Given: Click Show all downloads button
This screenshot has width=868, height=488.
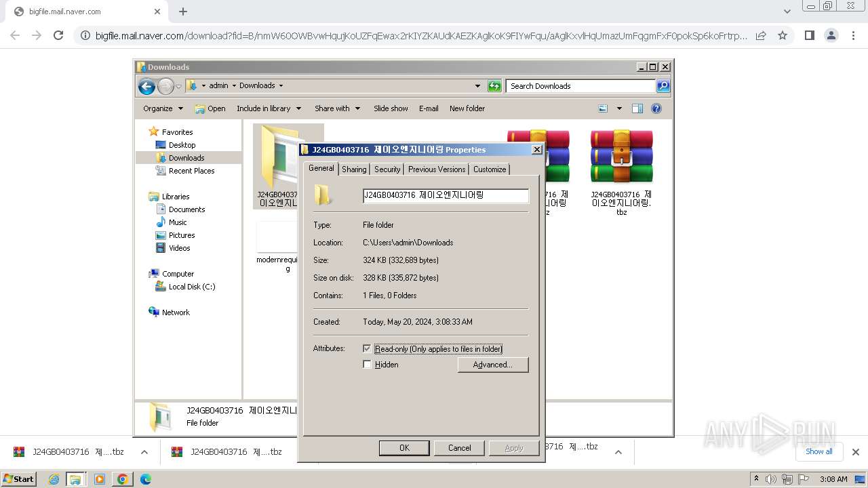Looking at the screenshot, I should (x=819, y=451).
